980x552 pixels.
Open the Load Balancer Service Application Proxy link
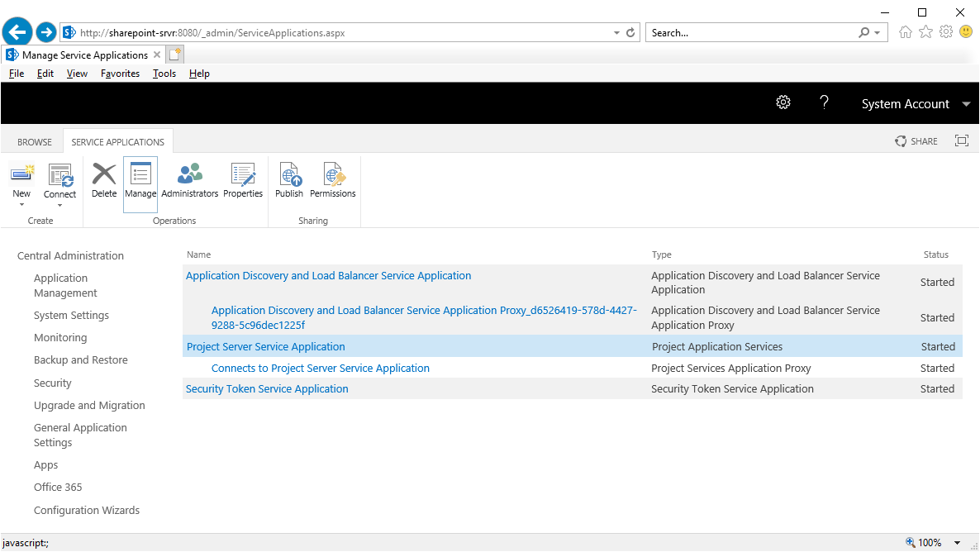point(425,317)
